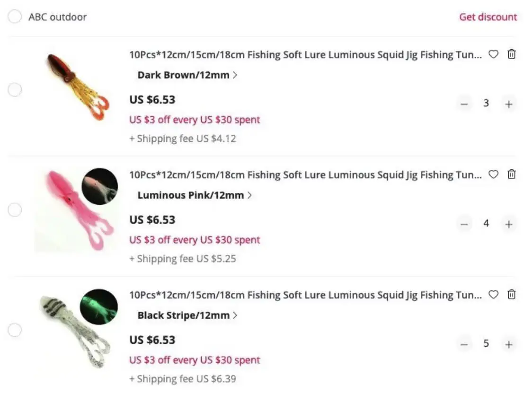Select the Dark Brown lure item

tap(15, 90)
